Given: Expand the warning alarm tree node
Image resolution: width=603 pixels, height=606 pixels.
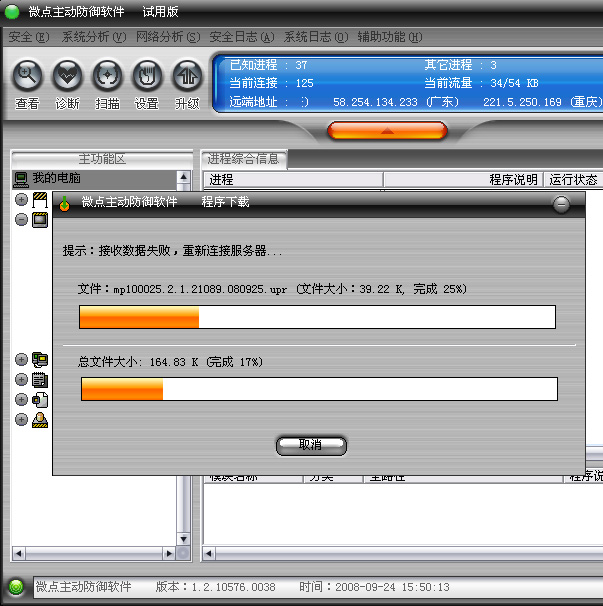Looking at the screenshot, I should (21, 419).
